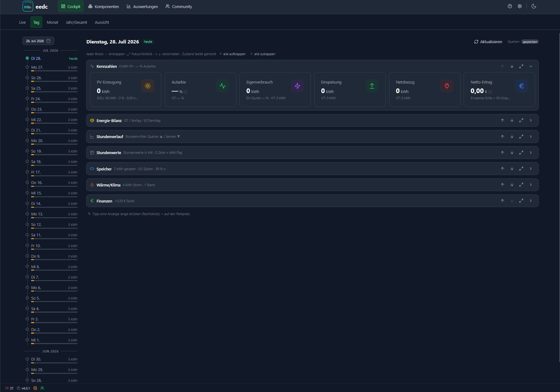
Task: Select Sa 25. in the day timeline
Action: [52, 88]
